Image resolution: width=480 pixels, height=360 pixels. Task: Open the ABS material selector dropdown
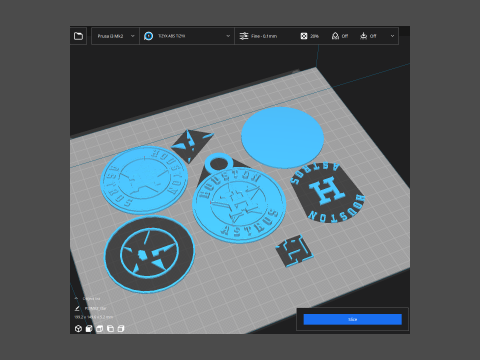187,36
